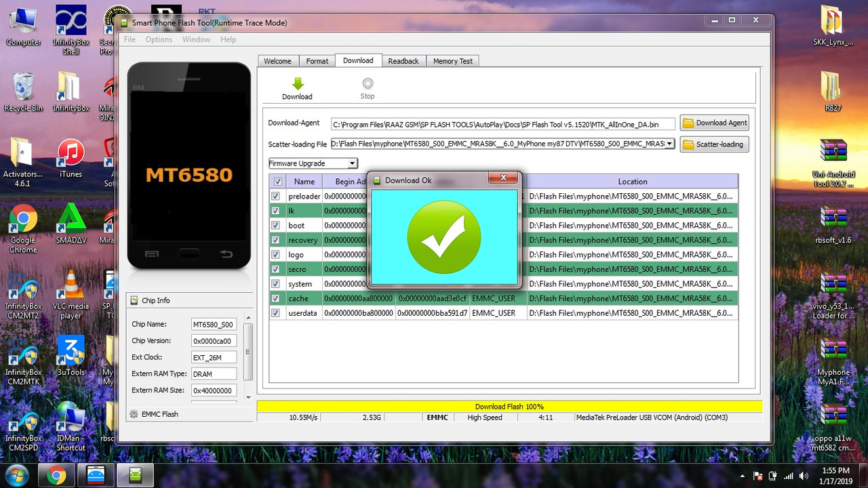Open the InfinityBox CM2SPD shortcut

click(24, 427)
